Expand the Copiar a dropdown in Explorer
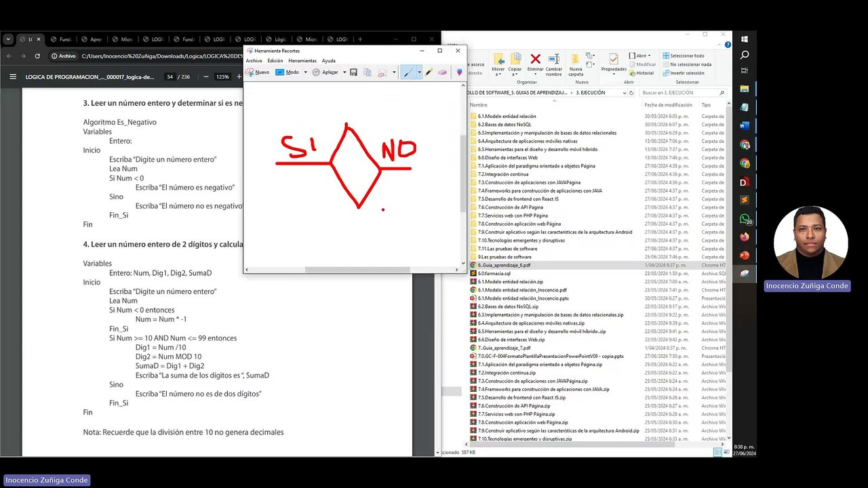This screenshot has width=868, height=488. point(515,64)
